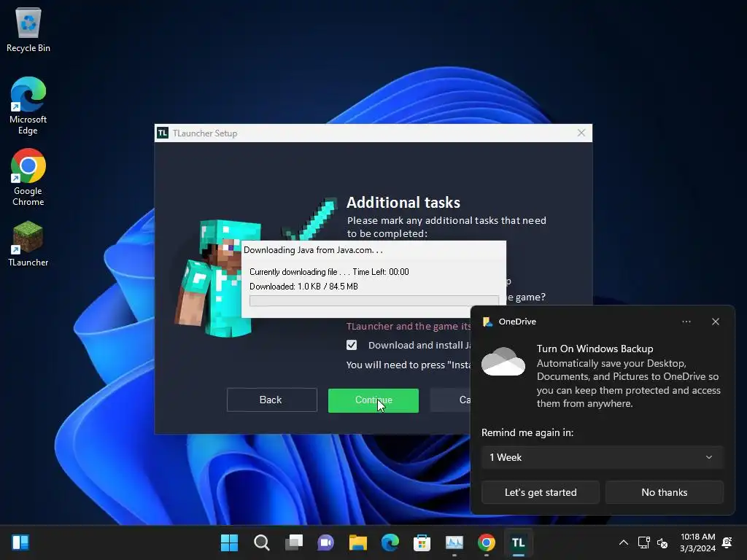
Task: Click the small OneDrive app icon in notification header
Action: (x=487, y=322)
